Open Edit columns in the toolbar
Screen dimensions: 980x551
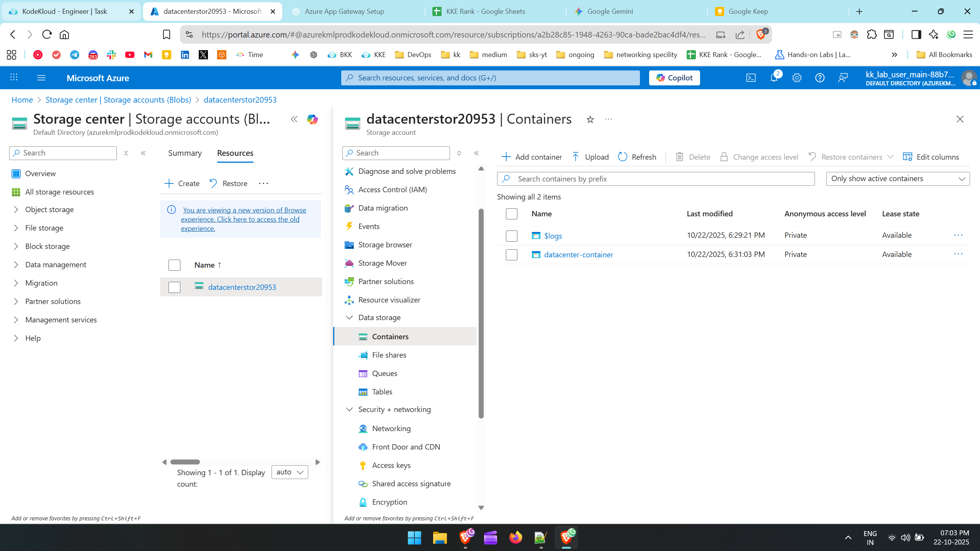[x=931, y=157]
